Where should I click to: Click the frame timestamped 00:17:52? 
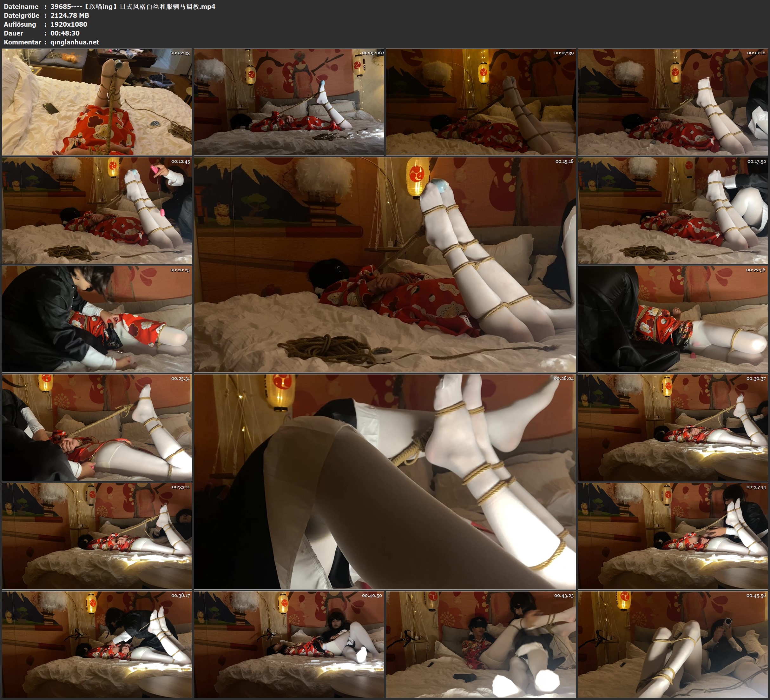click(x=673, y=210)
